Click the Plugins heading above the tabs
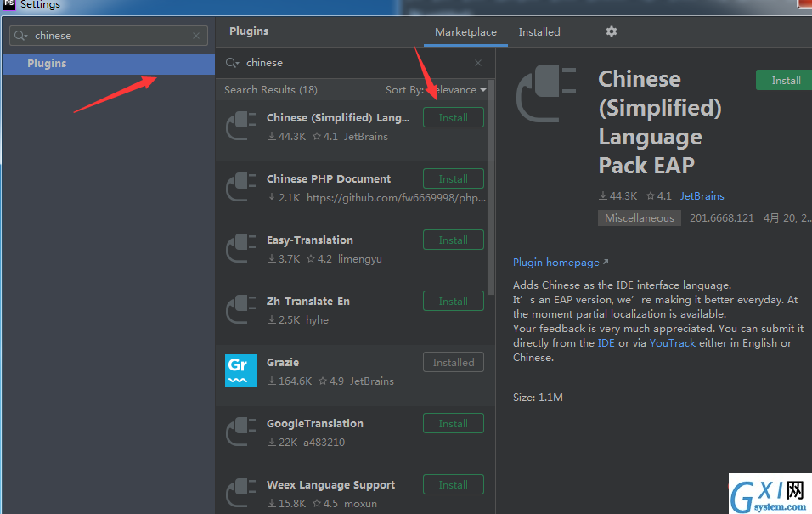812x514 pixels. [x=249, y=31]
